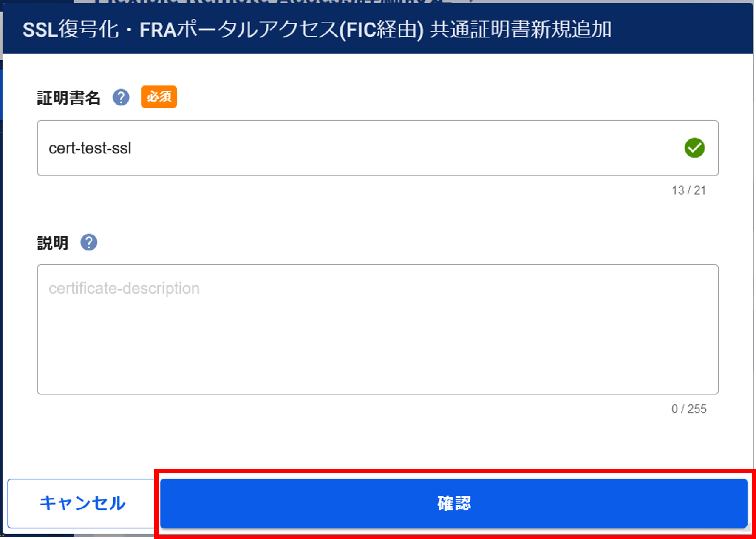Click the 共通証明書新規追加 text in the header
756x539 pixels.
coord(521,30)
